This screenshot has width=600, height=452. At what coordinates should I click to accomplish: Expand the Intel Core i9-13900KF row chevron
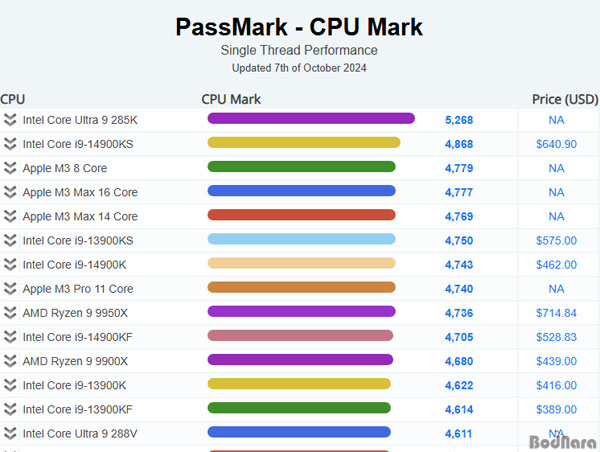[x=10, y=409]
